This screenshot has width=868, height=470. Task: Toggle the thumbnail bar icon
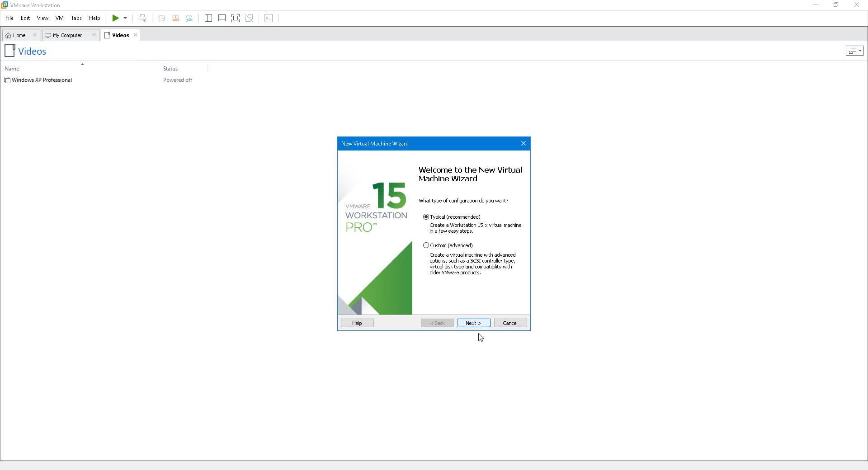tap(222, 18)
